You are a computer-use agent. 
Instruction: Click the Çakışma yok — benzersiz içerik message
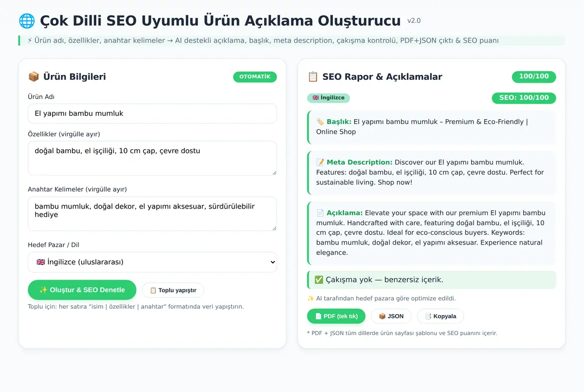coord(432,280)
